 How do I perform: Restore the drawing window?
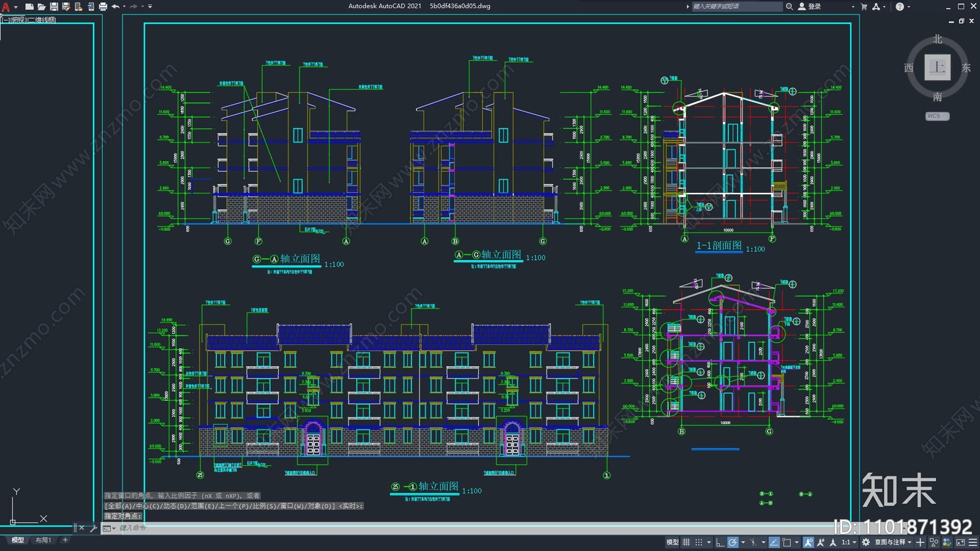pyautogui.click(x=961, y=21)
